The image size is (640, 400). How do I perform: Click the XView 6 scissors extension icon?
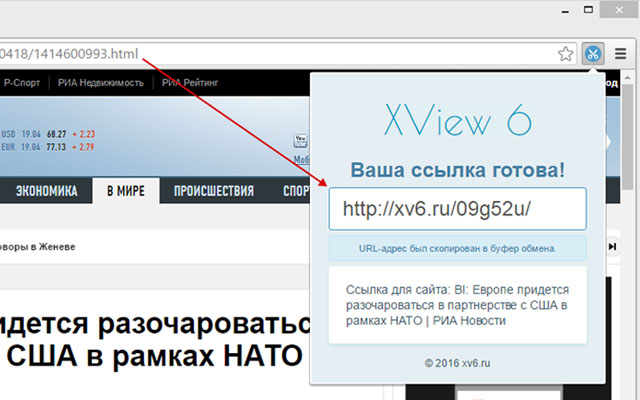593,53
